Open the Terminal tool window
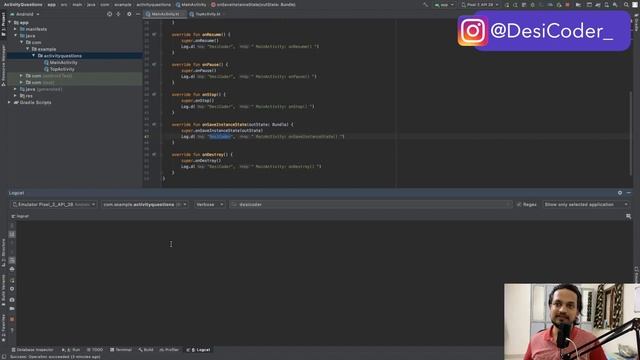This screenshot has width=640, height=360. pos(121,350)
